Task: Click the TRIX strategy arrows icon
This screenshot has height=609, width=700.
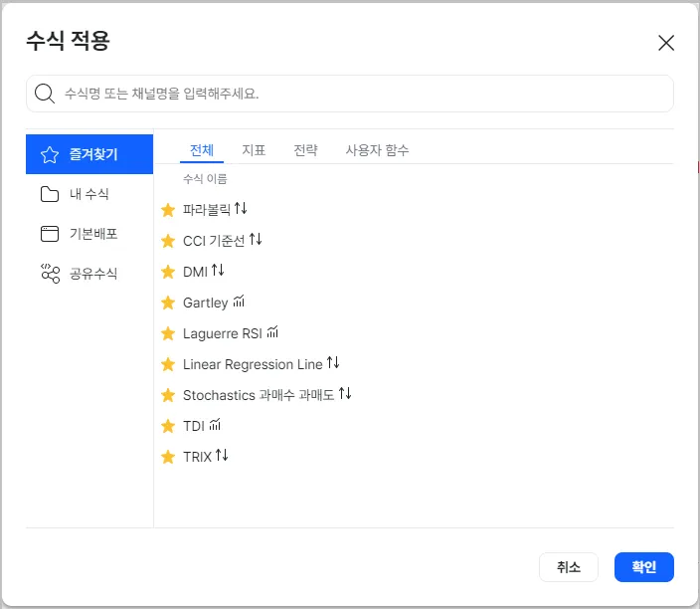Action: (222, 456)
